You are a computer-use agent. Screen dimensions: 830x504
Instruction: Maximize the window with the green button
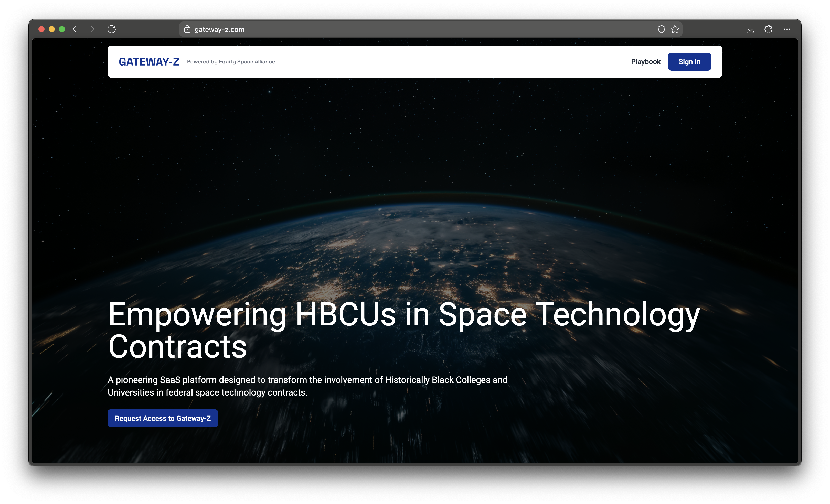click(x=62, y=29)
